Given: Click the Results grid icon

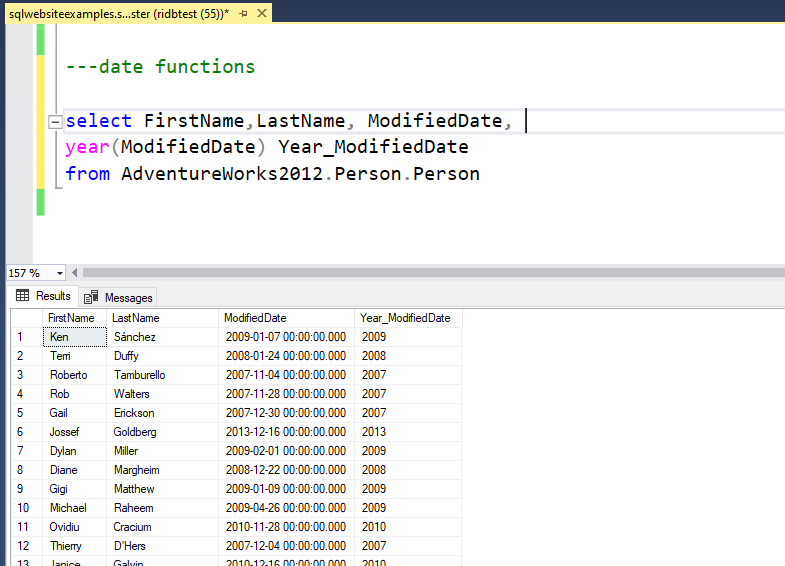Looking at the screenshot, I should [23, 295].
